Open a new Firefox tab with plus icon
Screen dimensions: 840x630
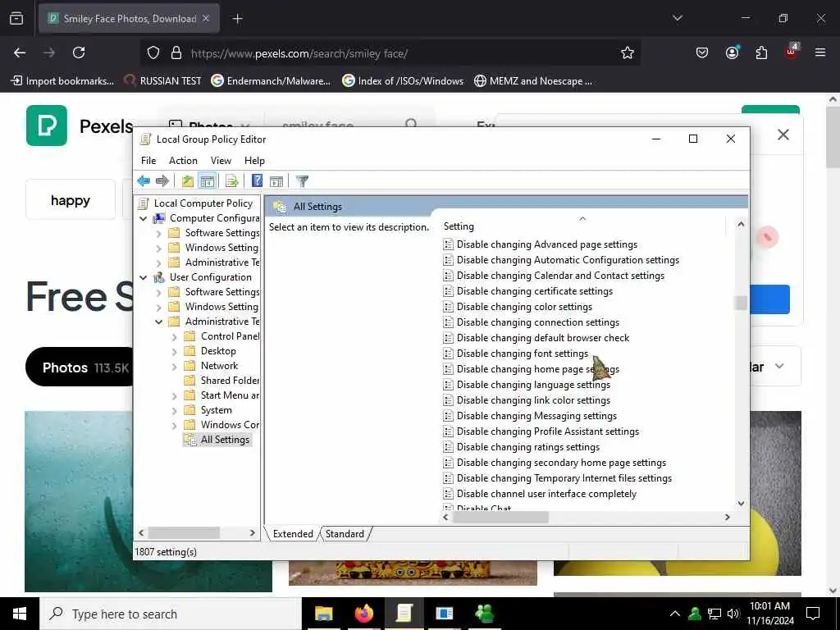[x=237, y=19]
